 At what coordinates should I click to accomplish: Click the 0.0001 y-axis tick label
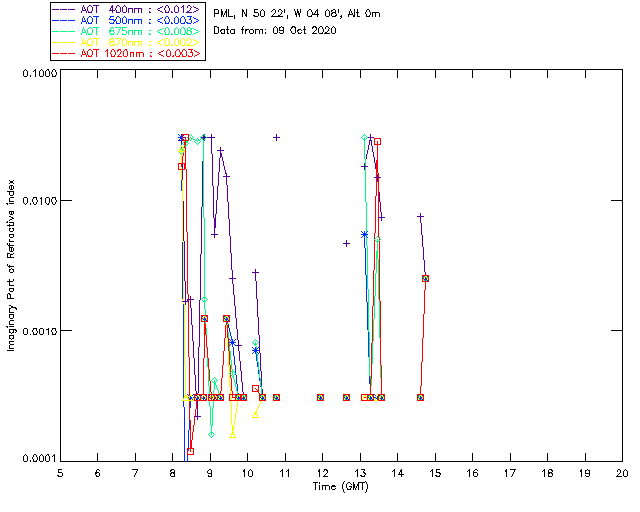pyautogui.click(x=40, y=459)
